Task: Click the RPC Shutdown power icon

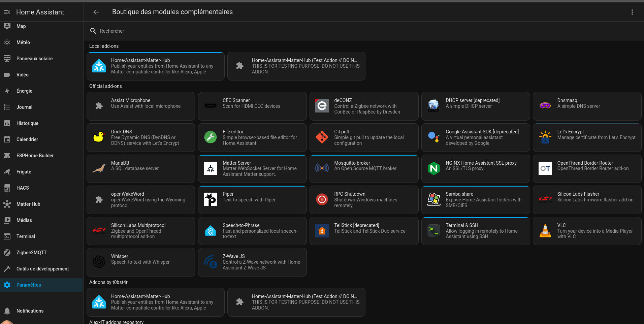Action: tap(322, 199)
